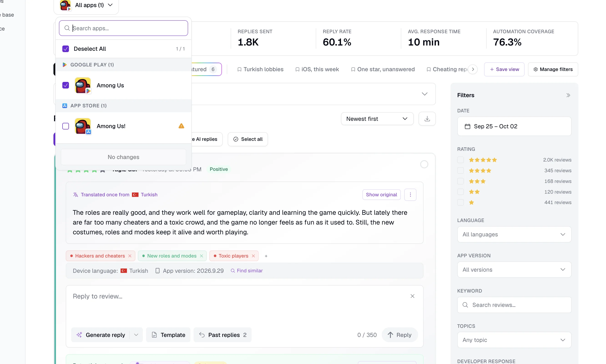Screen dimensions: 606x364
Task: Remove the New roles and modes tag
Action: coord(201,256)
